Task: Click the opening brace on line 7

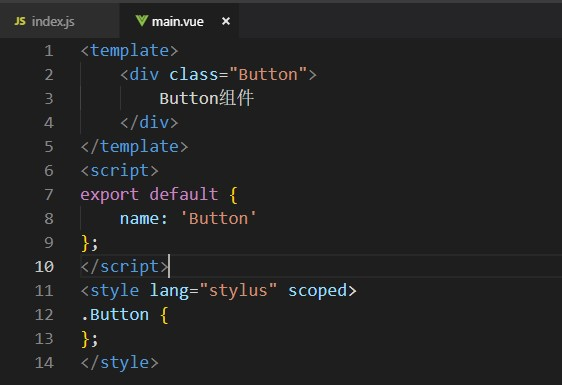Action: pos(233,195)
